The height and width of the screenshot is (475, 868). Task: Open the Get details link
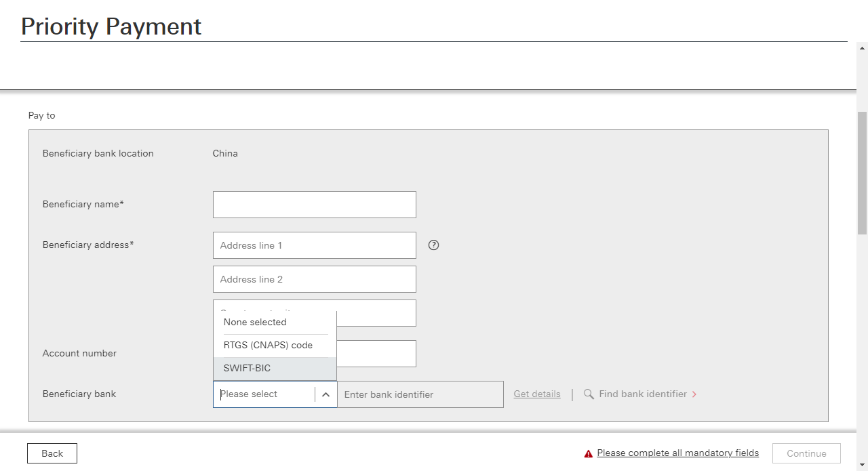(x=537, y=394)
